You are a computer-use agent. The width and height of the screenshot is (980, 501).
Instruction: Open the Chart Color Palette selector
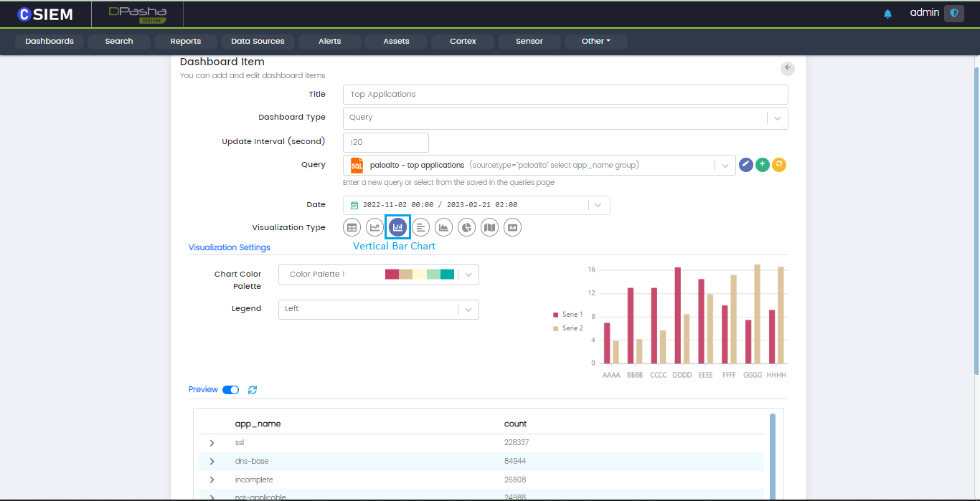point(378,275)
